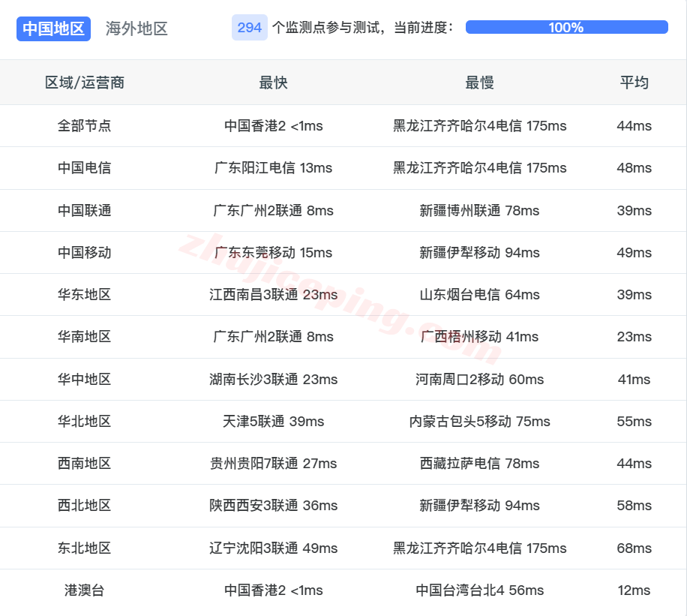Image resolution: width=687 pixels, height=616 pixels.
Task: Click the 39ms average for 华东地区
Action: click(634, 295)
